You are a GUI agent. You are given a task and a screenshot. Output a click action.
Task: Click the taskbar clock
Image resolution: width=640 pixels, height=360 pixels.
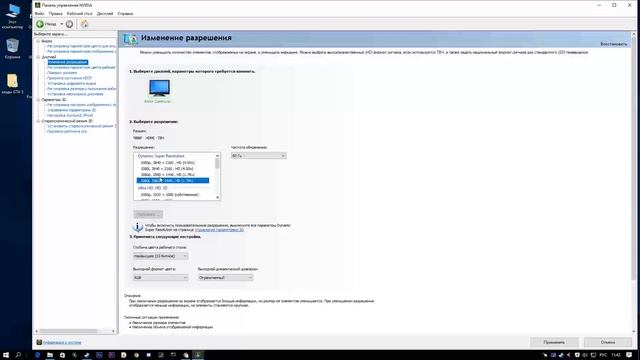coord(616,355)
